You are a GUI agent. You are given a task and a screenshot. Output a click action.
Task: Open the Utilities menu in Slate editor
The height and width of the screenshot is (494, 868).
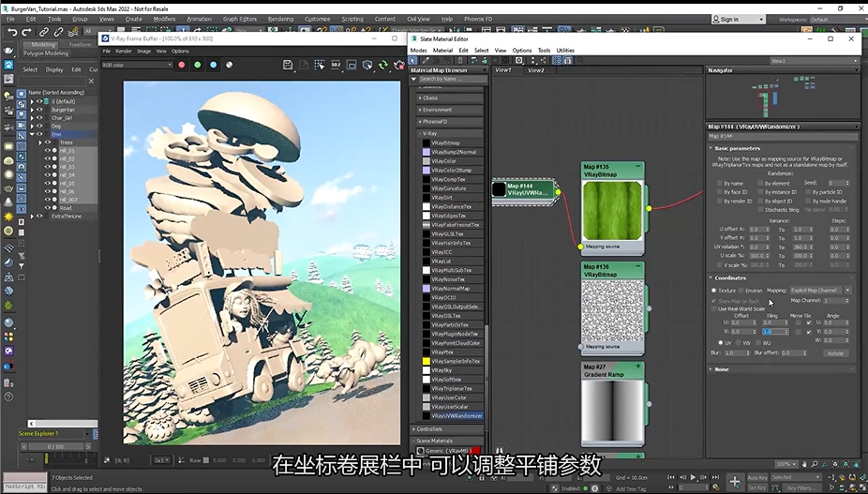click(x=565, y=51)
